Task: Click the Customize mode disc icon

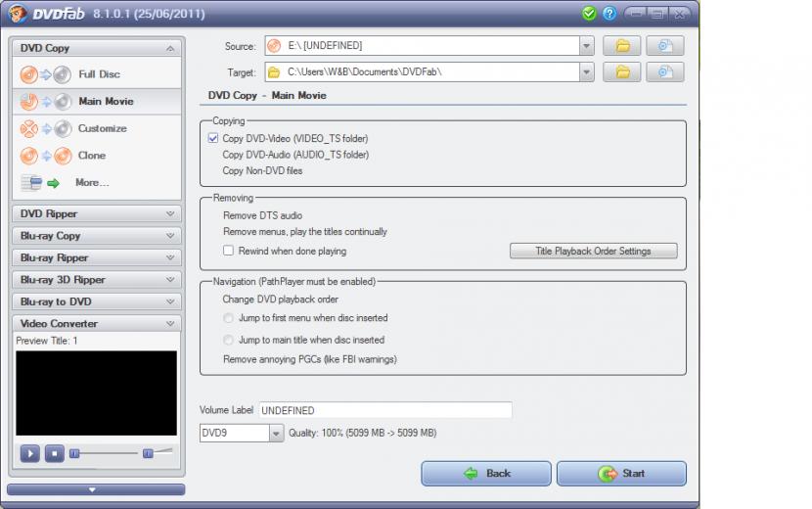Action: [46, 128]
